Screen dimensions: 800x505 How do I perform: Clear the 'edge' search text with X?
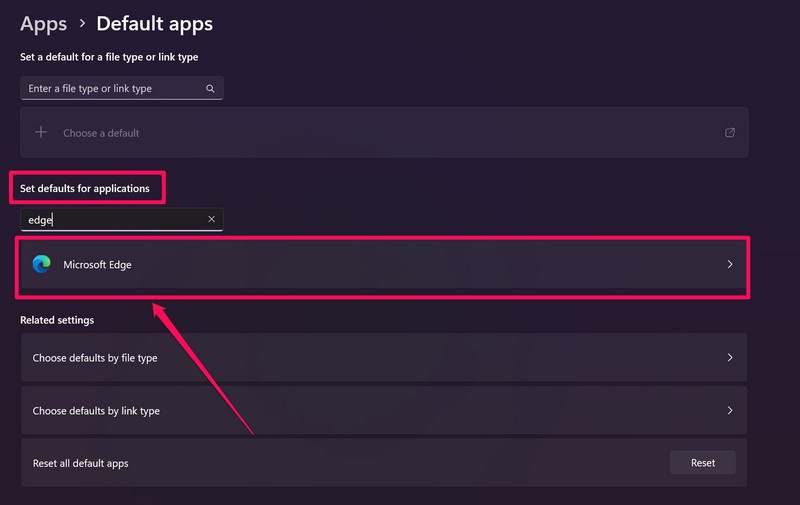(211, 219)
